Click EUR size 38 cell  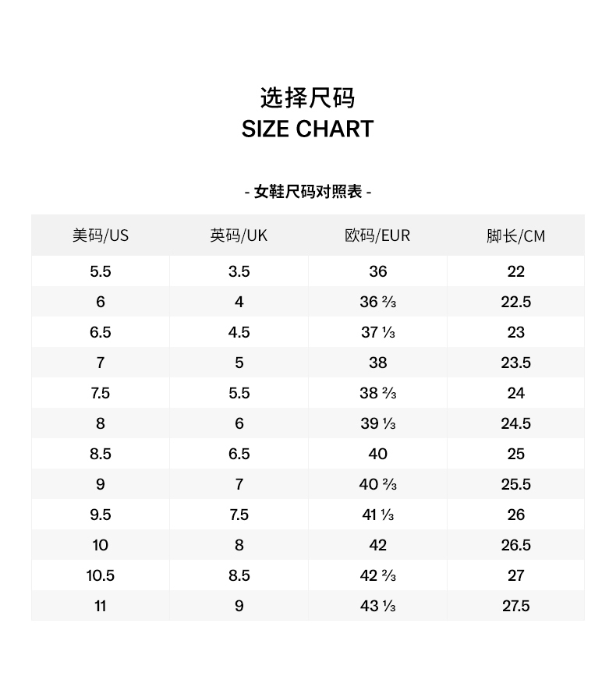(x=377, y=363)
